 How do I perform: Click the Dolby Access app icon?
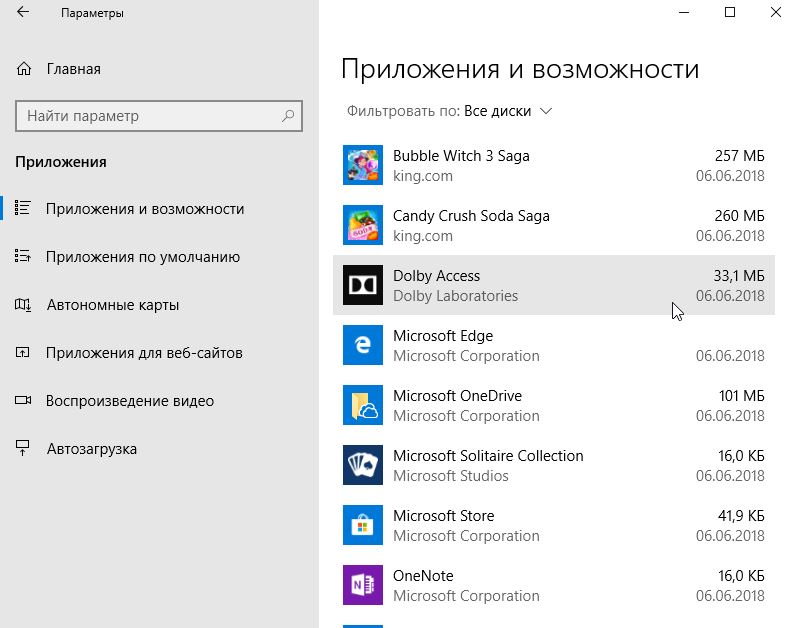(x=363, y=285)
